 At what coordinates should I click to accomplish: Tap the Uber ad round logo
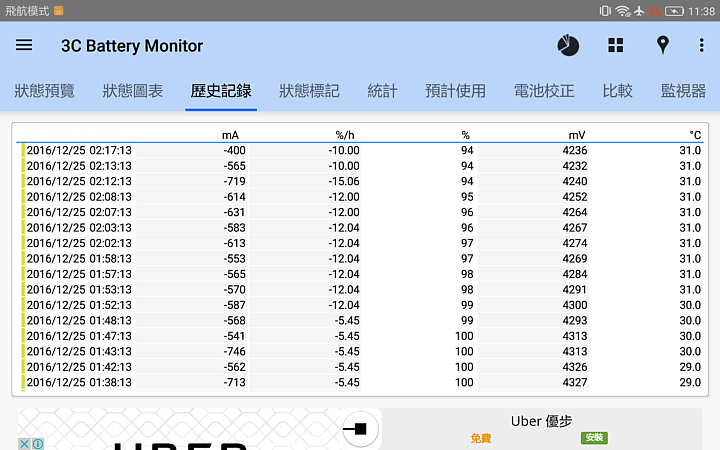point(360,429)
